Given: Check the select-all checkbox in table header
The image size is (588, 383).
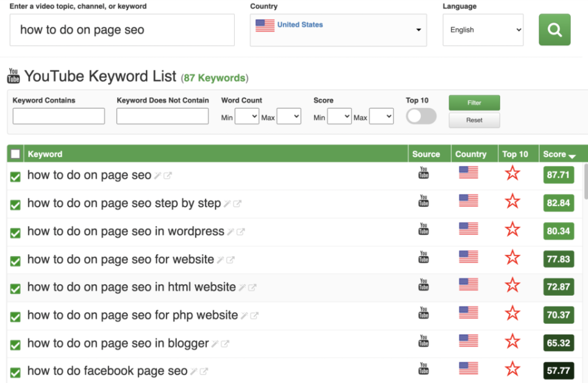Looking at the screenshot, I should [x=15, y=154].
